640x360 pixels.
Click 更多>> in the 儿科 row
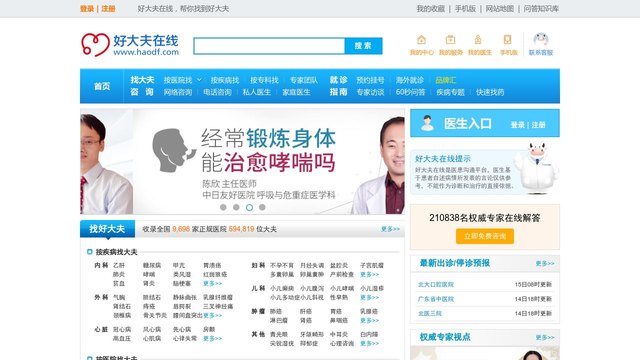pos(369,298)
